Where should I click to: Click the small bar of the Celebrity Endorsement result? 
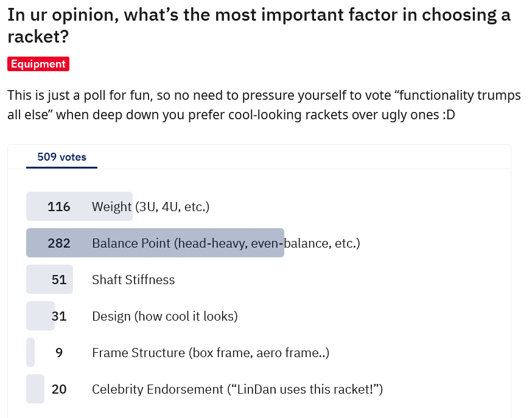coord(35,389)
